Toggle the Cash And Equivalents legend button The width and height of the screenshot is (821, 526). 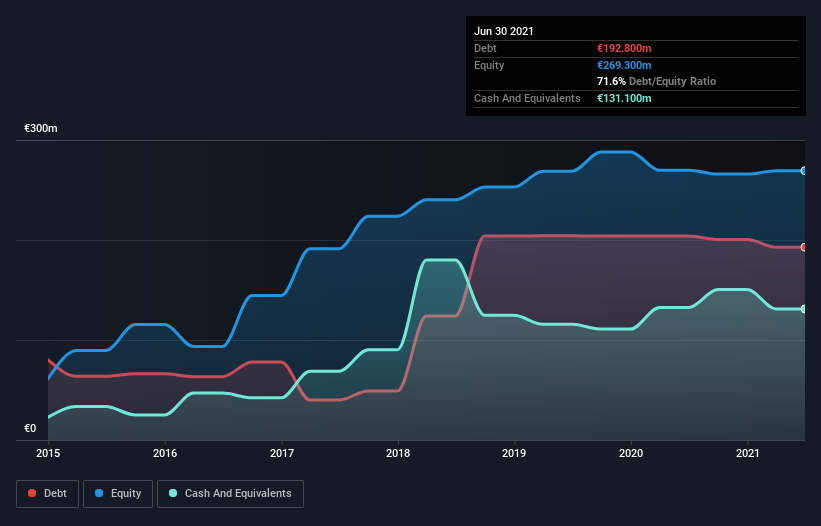(x=230, y=494)
